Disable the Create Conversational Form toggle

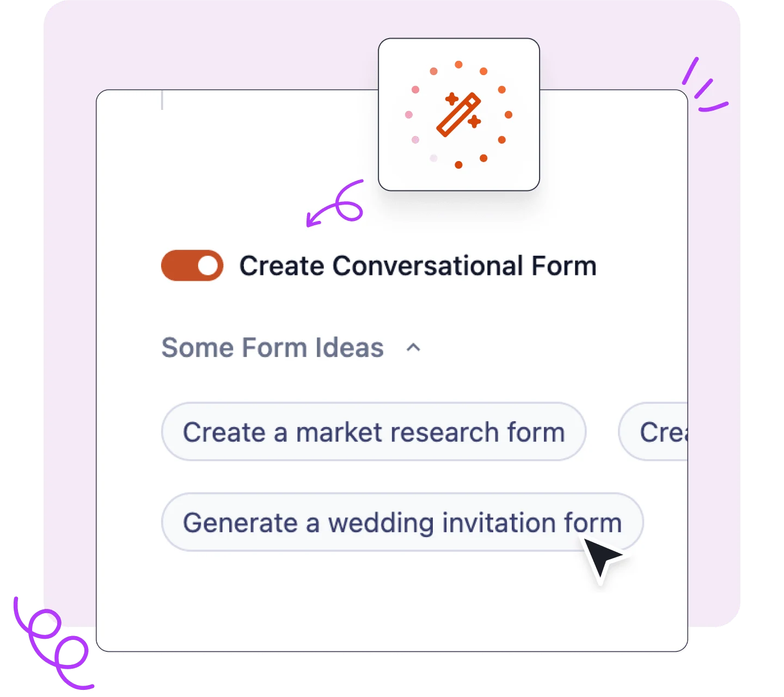(192, 266)
